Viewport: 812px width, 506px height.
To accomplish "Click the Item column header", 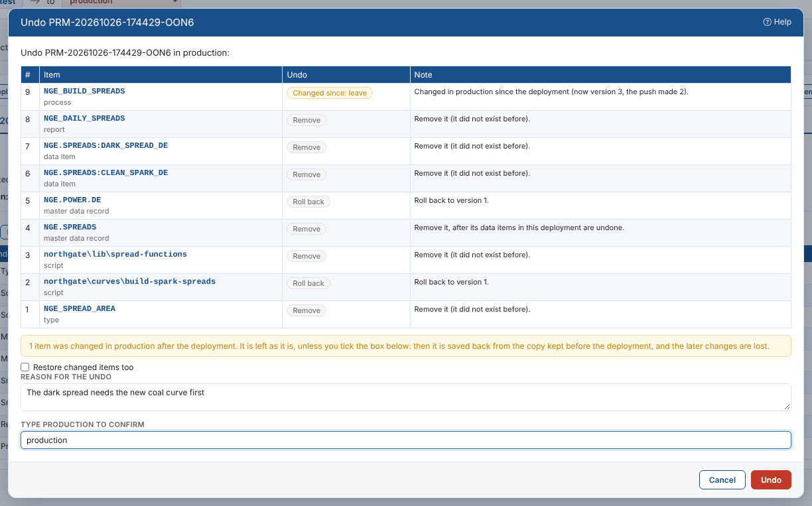I will 161,74.
